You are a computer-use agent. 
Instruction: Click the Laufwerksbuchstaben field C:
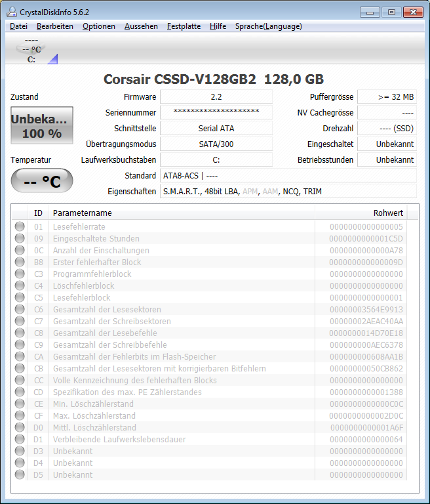216,159
